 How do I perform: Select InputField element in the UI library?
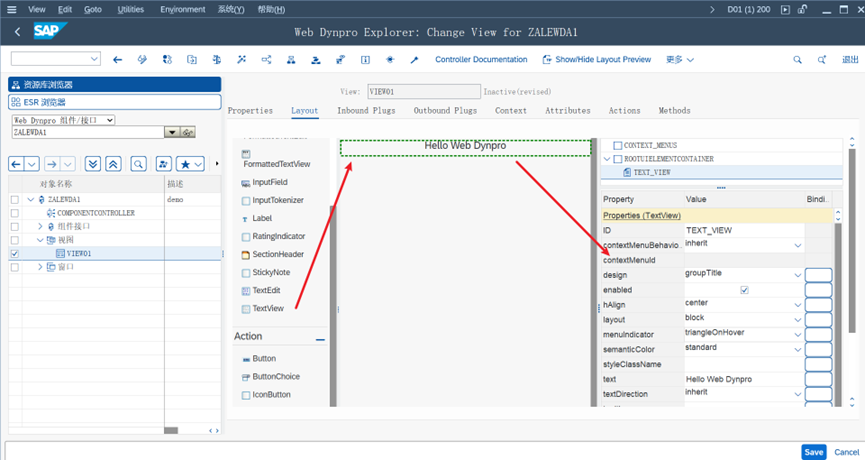coord(265,183)
